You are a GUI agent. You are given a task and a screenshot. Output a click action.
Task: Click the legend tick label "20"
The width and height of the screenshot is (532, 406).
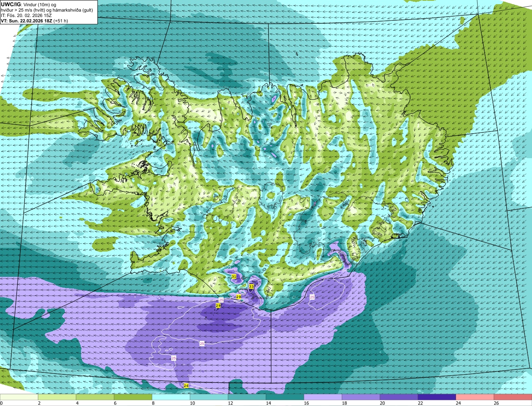coord(382,403)
